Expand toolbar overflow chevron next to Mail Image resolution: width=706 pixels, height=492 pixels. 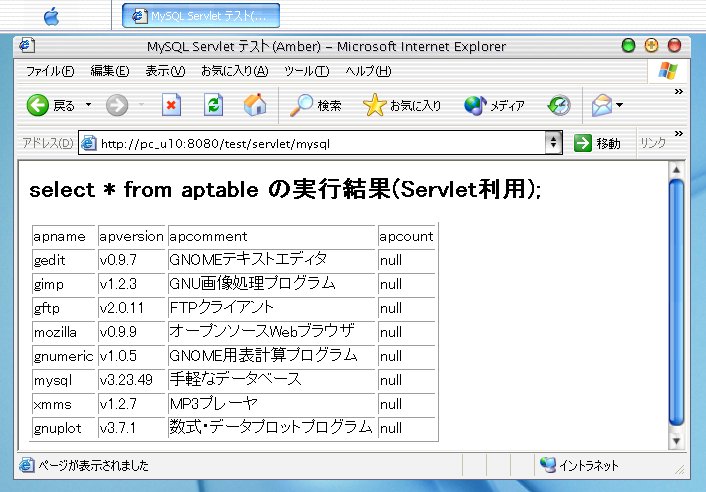click(679, 91)
